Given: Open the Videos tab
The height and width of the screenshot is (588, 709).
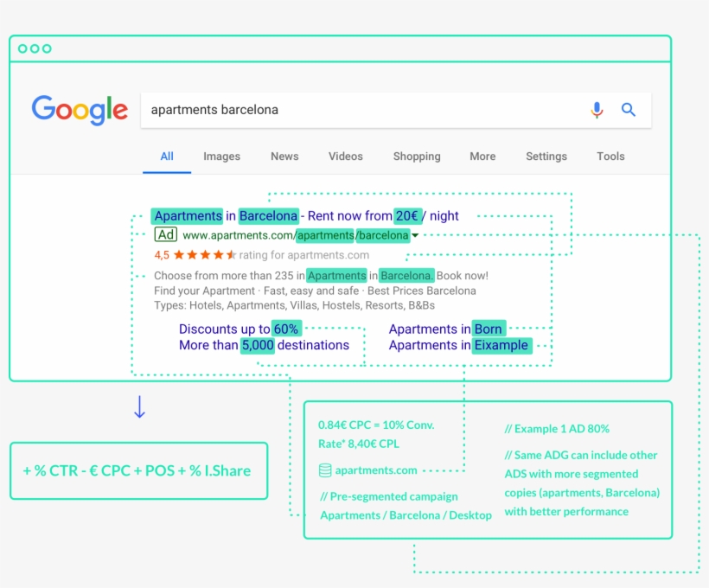Looking at the screenshot, I should click(x=346, y=157).
